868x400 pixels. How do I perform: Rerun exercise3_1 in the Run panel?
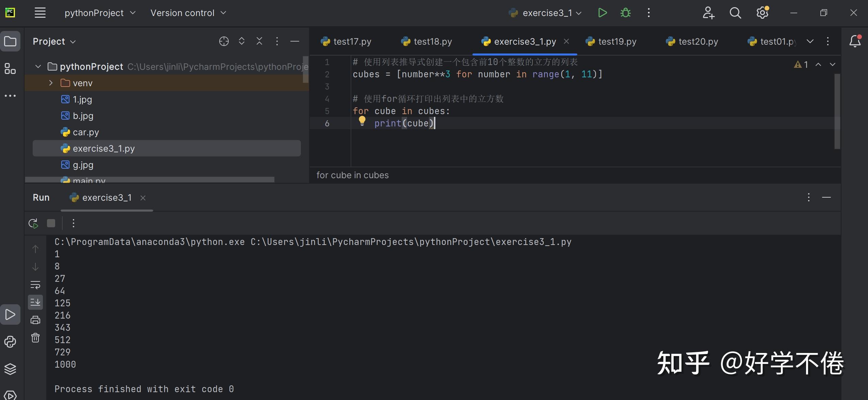point(33,223)
